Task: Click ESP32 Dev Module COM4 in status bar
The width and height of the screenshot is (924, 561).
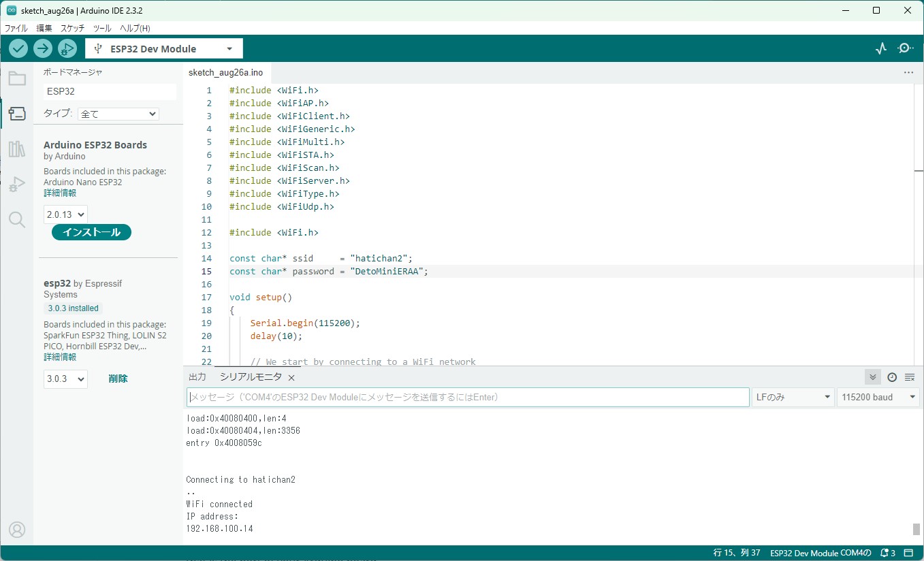Action: pos(821,553)
